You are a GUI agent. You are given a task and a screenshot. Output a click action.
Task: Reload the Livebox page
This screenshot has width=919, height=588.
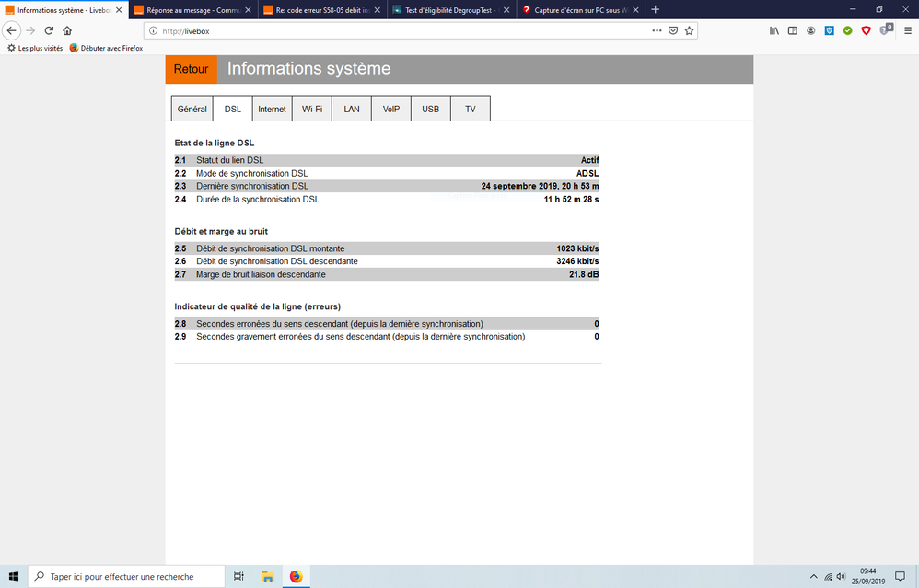[x=49, y=30]
